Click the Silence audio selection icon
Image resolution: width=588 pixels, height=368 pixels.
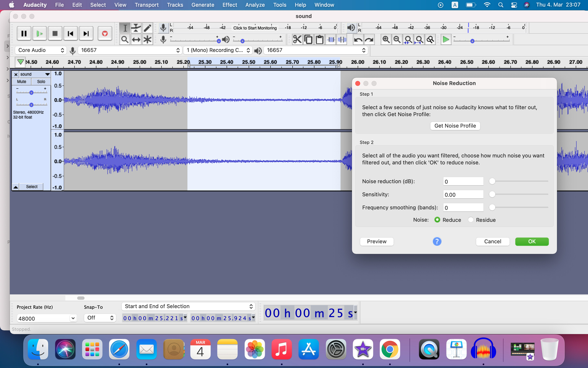tap(342, 39)
